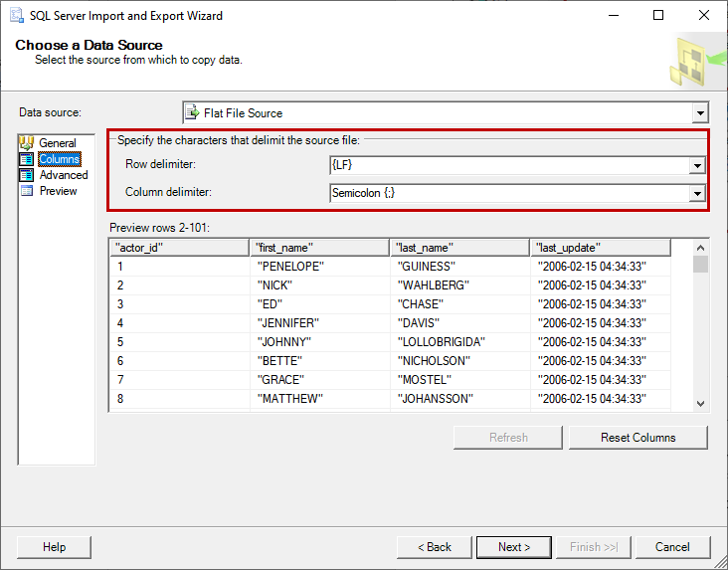This screenshot has width=728, height=570.
Task: Cancel the import wizard
Action: pyautogui.click(x=672, y=547)
